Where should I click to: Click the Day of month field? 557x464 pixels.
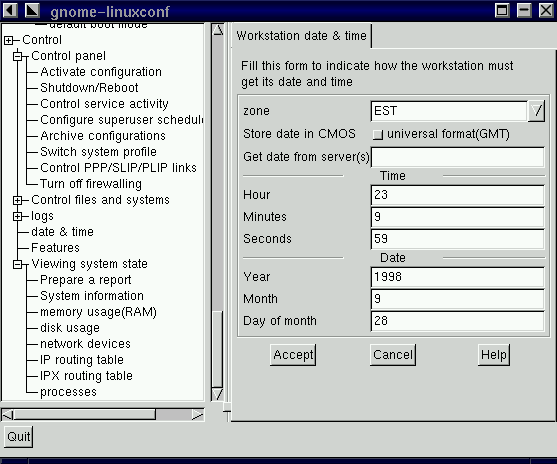tap(458, 321)
